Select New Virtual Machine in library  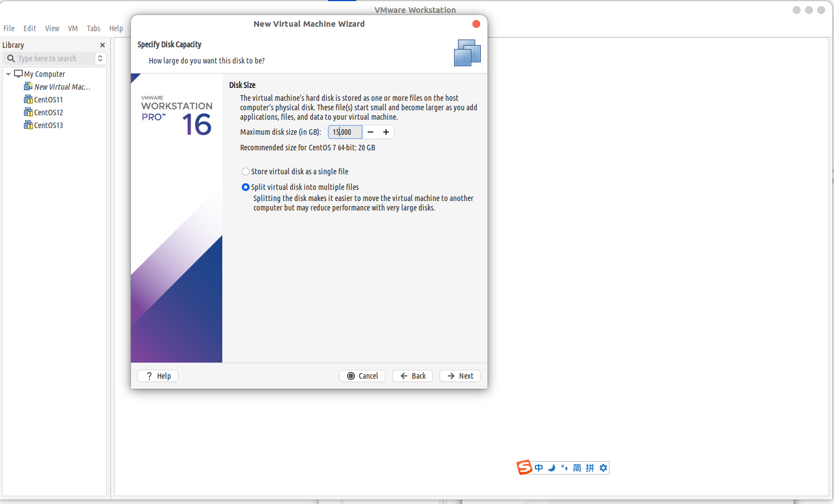[62, 87]
